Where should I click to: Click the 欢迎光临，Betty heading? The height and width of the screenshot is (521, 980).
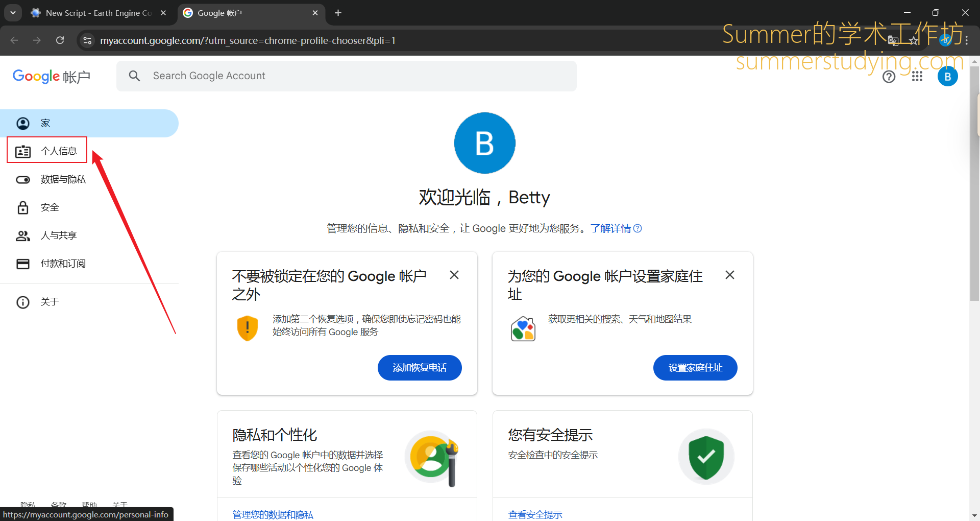484,197
